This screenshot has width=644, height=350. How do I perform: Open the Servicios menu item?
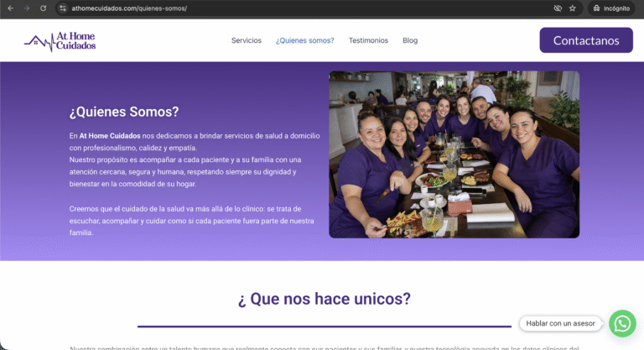click(x=246, y=40)
